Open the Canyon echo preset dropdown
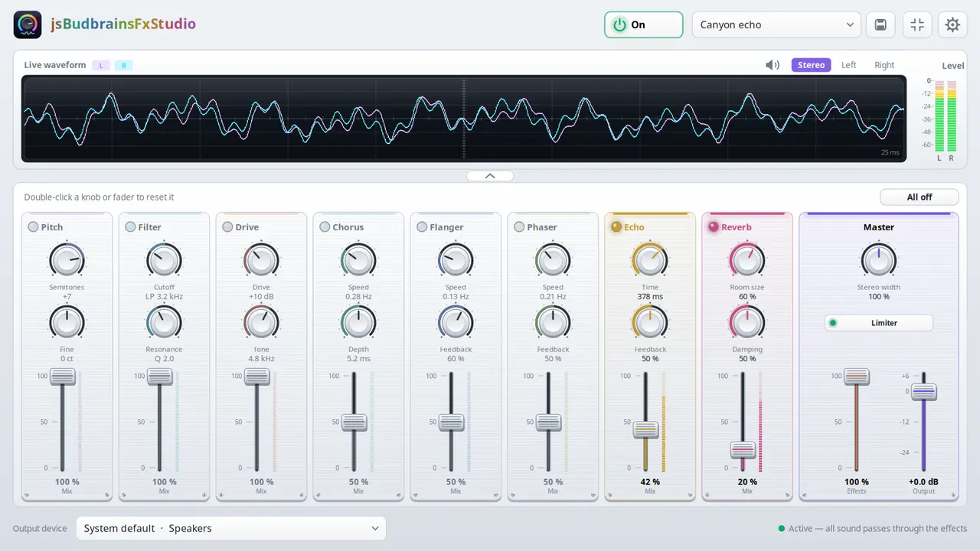980x551 pixels. point(776,24)
